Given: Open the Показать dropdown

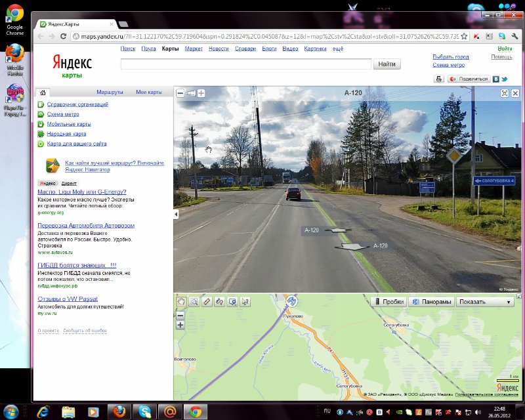Looking at the screenshot, I should [x=485, y=302].
